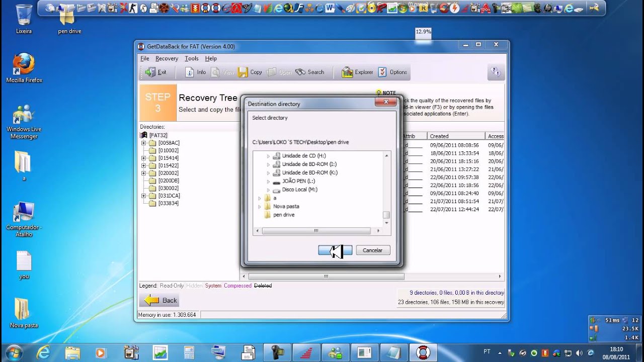Close the Destination directory dialog

pyautogui.click(x=386, y=102)
